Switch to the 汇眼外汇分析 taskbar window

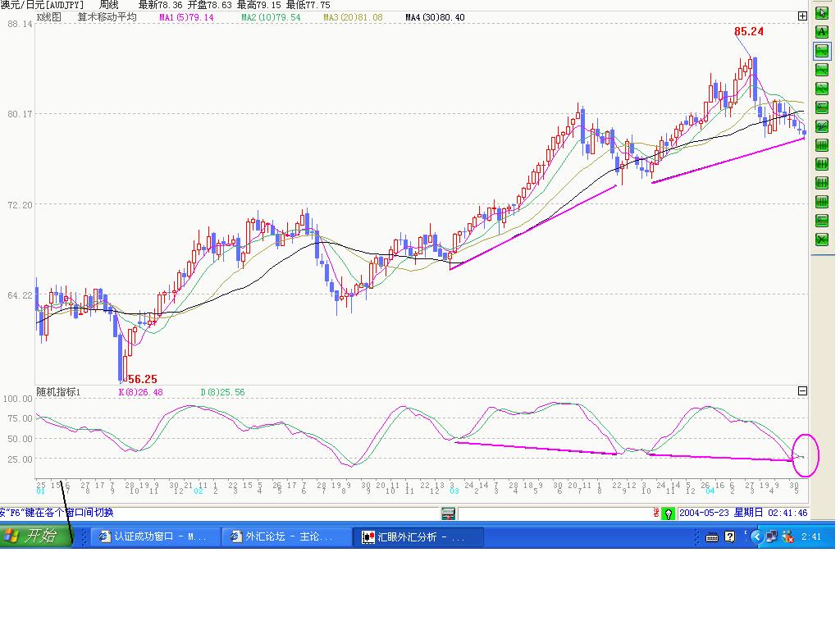click(418, 536)
